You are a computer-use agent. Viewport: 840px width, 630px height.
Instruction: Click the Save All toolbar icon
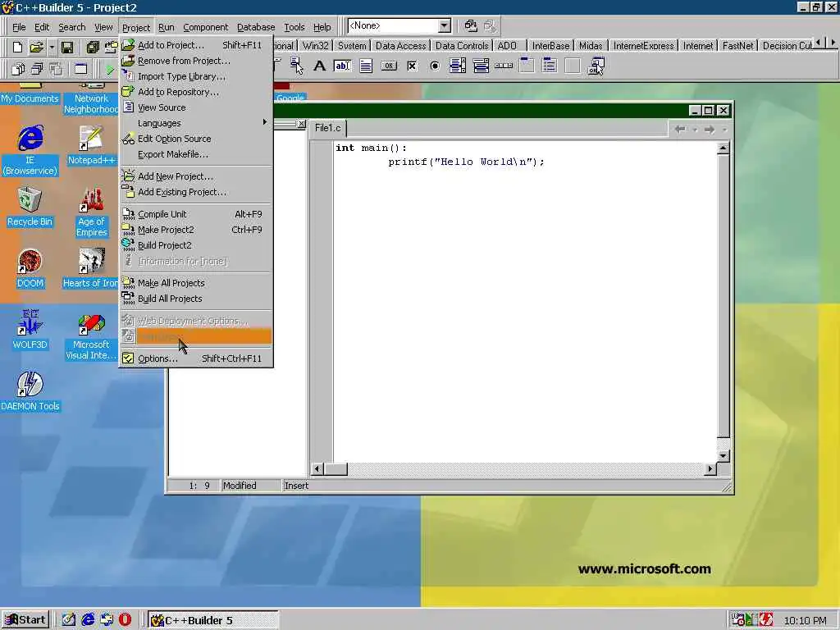[x=92, y=47]
